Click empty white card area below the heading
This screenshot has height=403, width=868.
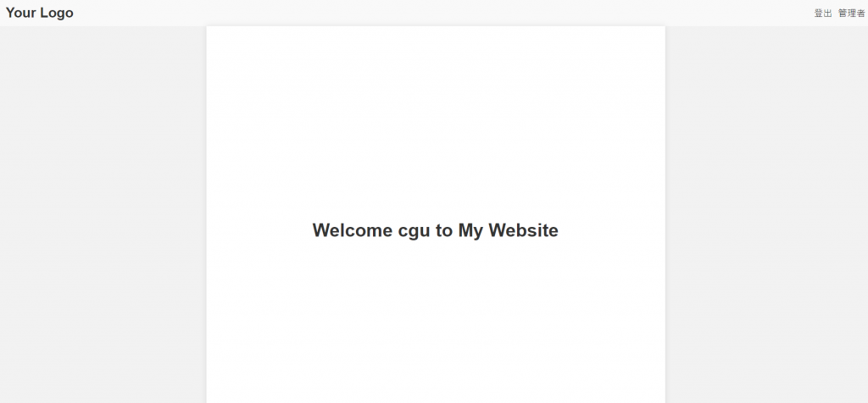pyautogui.click(x=435, y=326)
